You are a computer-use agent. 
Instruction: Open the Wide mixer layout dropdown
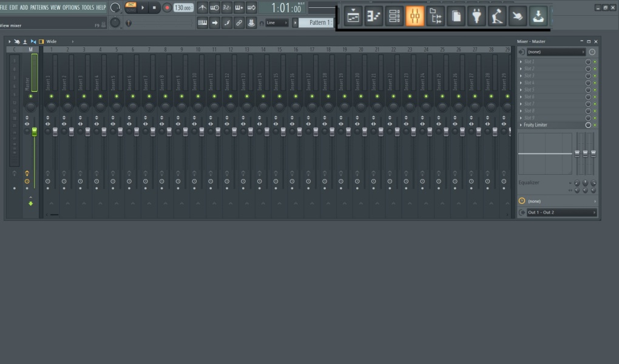pos(51,41)
